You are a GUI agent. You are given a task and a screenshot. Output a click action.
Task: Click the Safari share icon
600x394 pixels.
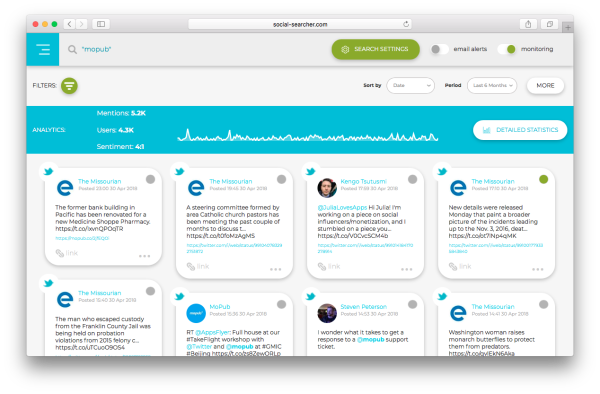click(x=528, y=24)
